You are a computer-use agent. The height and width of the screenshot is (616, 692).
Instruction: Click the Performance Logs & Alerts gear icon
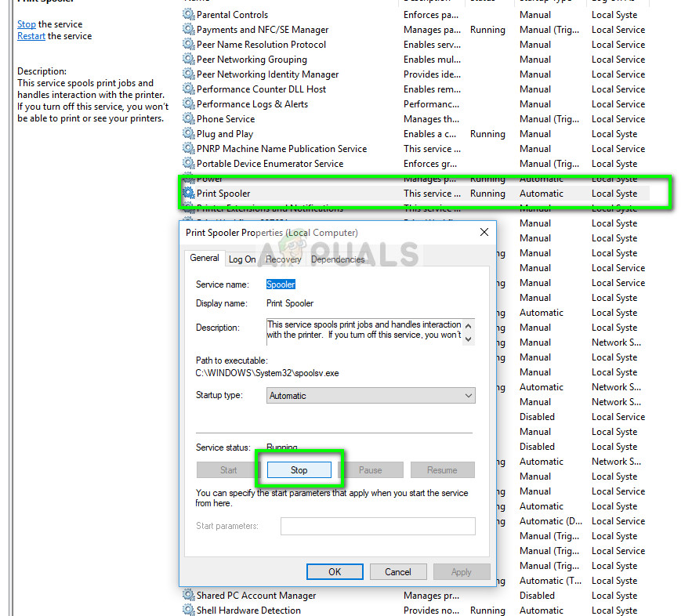[188, 104]
